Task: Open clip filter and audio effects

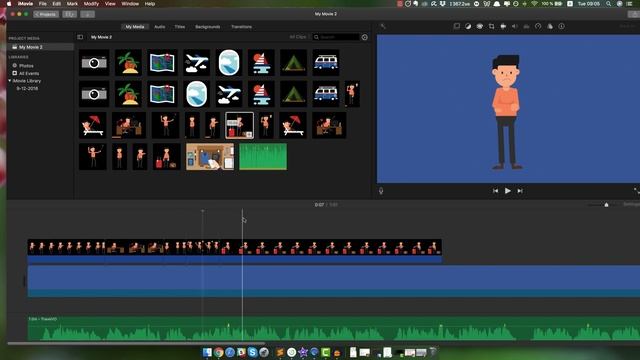Action: tap(550, 27)
